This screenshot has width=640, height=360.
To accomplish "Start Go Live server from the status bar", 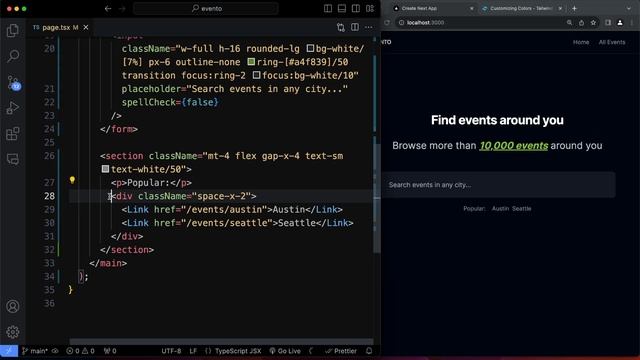I will pos(285,351).
